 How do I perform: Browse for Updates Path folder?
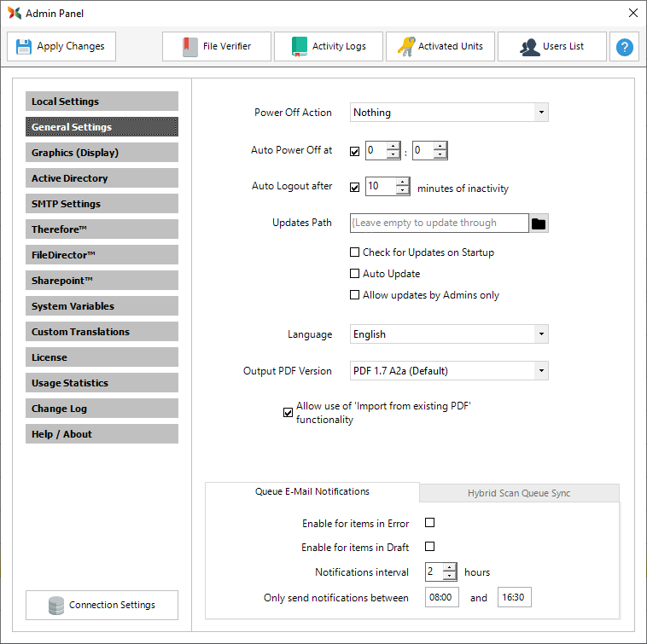click(x=539, y=223)
